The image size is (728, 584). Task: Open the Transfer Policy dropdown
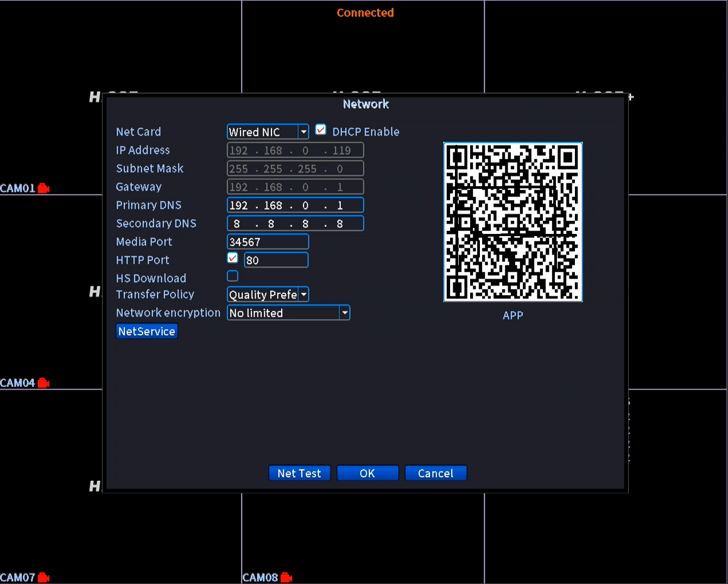pos(268,295)
